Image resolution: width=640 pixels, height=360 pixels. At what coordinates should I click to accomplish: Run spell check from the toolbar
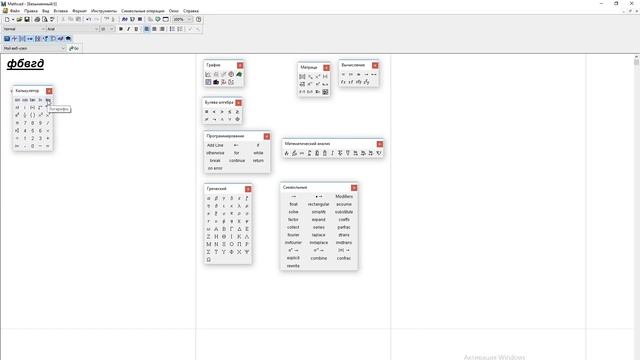pyautogui.click(x=52, y=19)
